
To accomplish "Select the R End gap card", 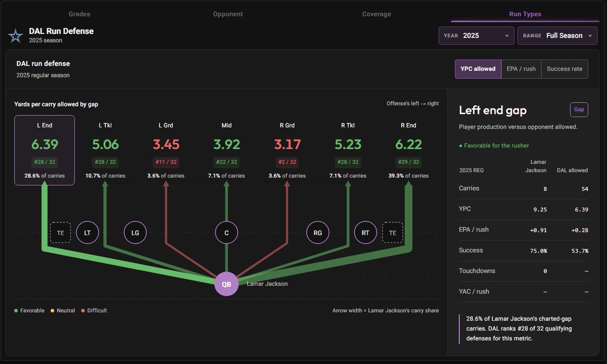I will coord(409,150).
